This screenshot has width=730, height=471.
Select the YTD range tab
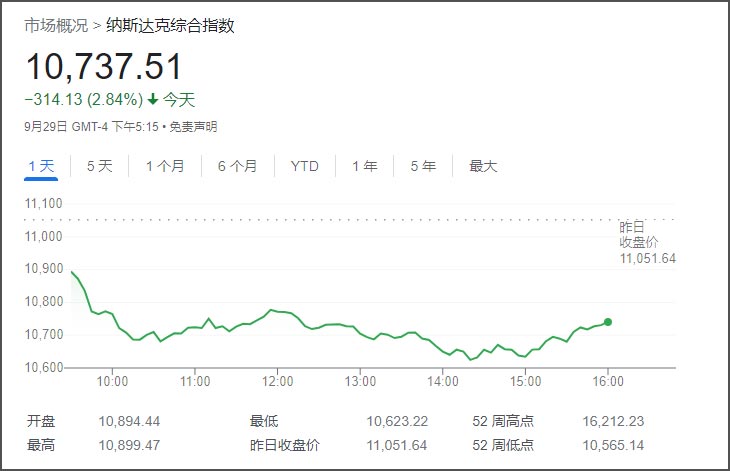pyautogui.click(x=304, y=166)
